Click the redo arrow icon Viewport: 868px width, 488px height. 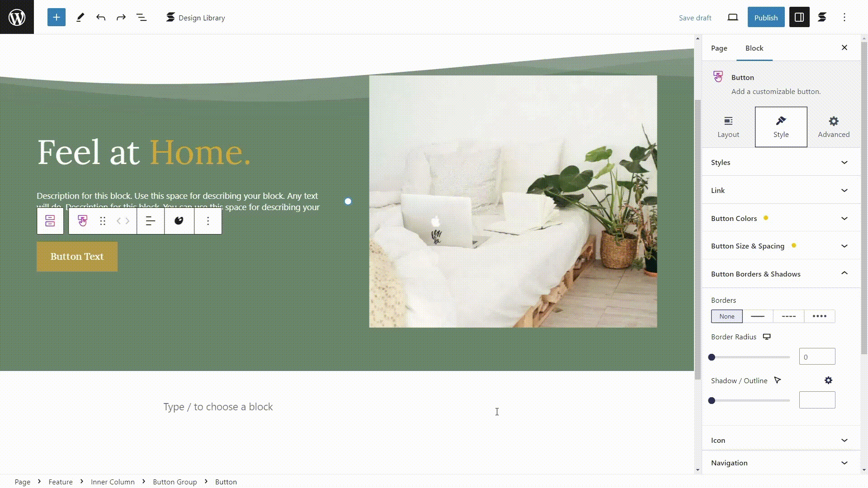pos(121,17)
